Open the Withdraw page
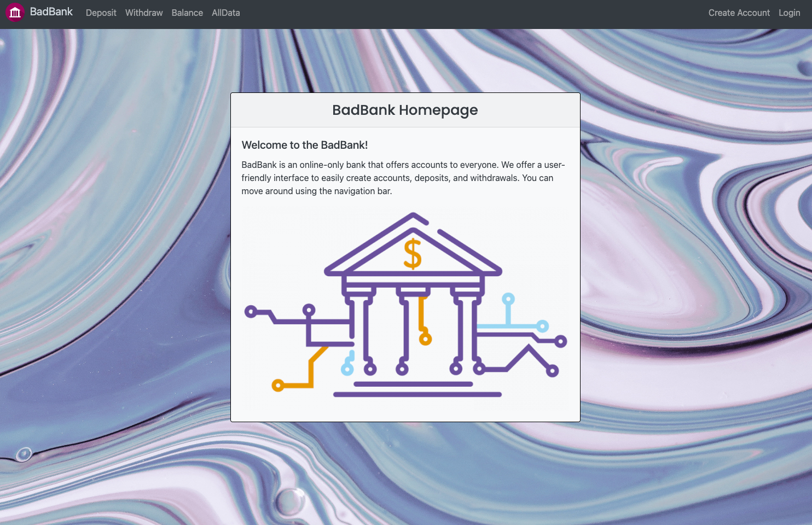 coord(143,13)
